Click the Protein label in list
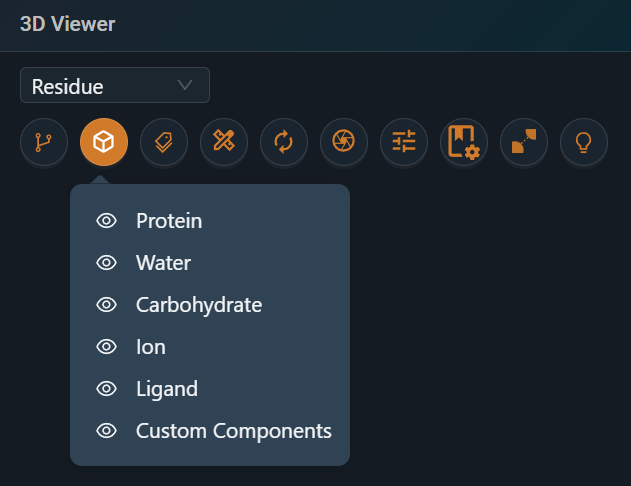 pos(169,221)
